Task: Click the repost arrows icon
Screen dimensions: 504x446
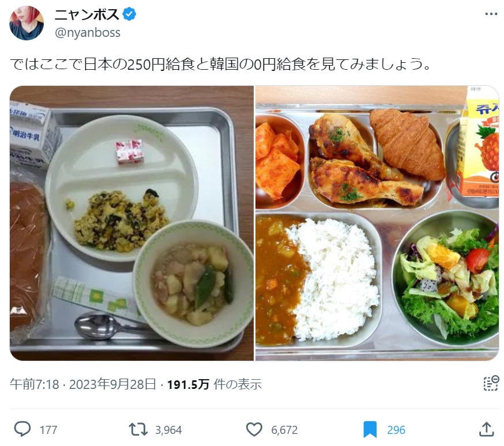Action: [x=138, y=429]
